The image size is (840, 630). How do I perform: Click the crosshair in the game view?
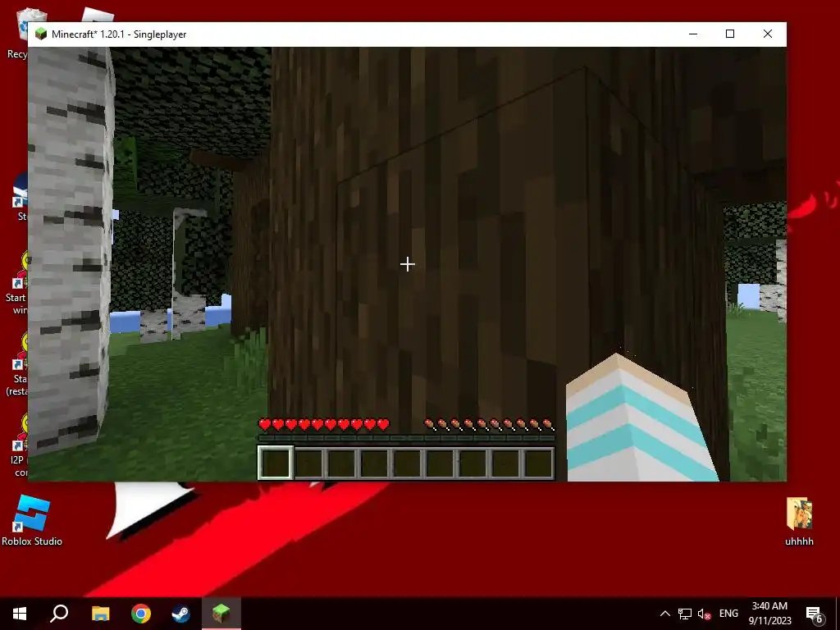[x=407, y=264]
